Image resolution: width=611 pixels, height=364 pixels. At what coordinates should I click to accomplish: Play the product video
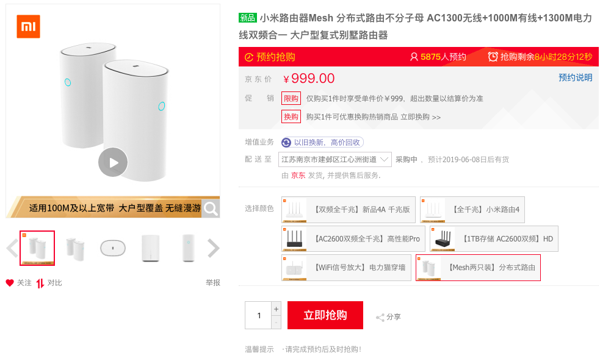tap(113, 162)
